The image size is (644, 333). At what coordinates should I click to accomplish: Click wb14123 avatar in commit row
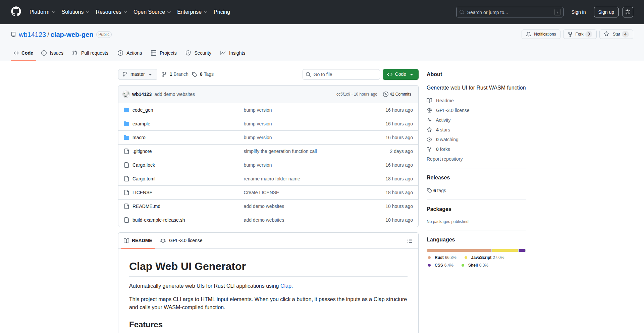coord(126,94)
